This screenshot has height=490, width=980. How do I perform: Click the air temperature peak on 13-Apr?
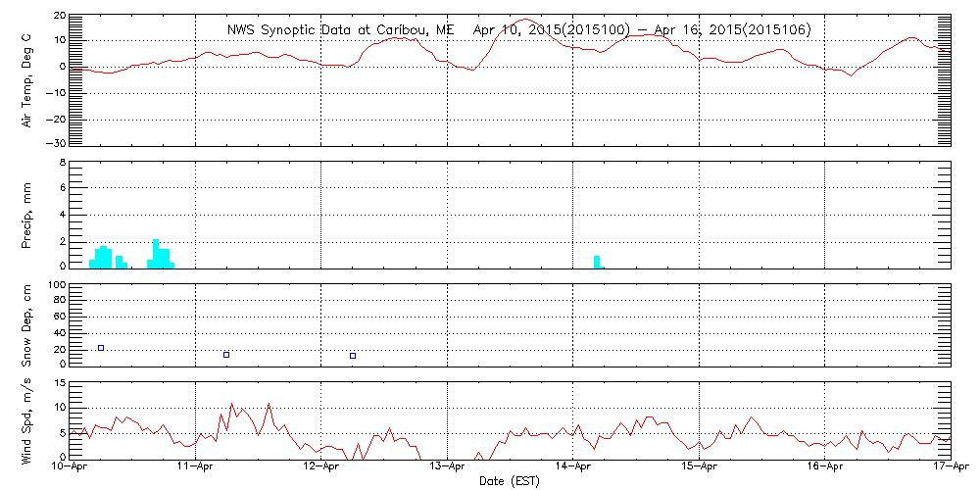click(526, 20)
